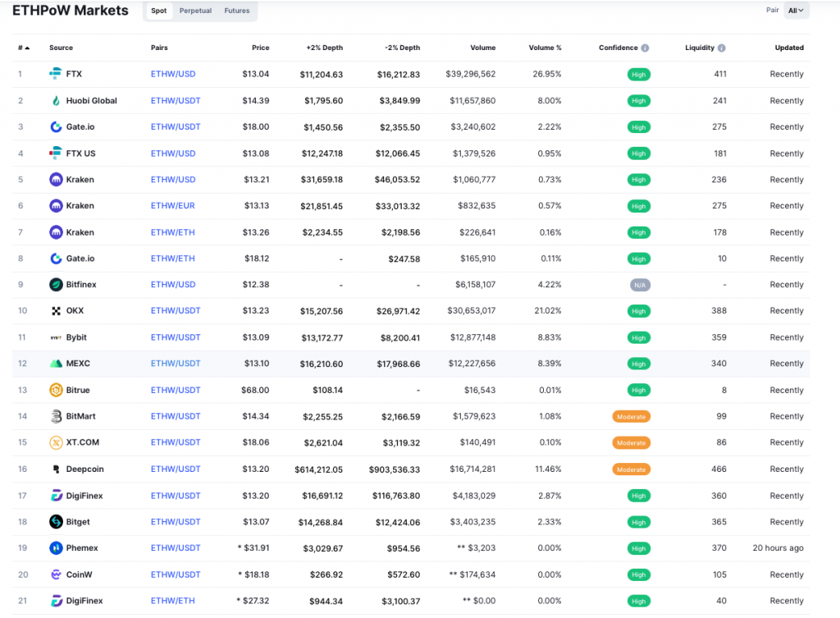This screenshot has width=840, height=618.
Task: Click the Phemex logo icon
Action: 56,547
